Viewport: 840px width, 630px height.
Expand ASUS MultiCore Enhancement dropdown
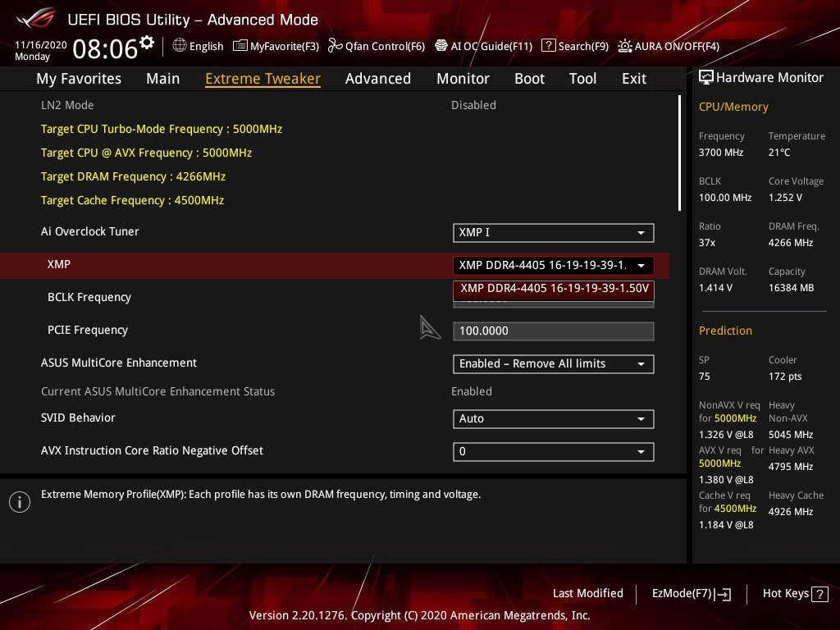tap(554, 363)
